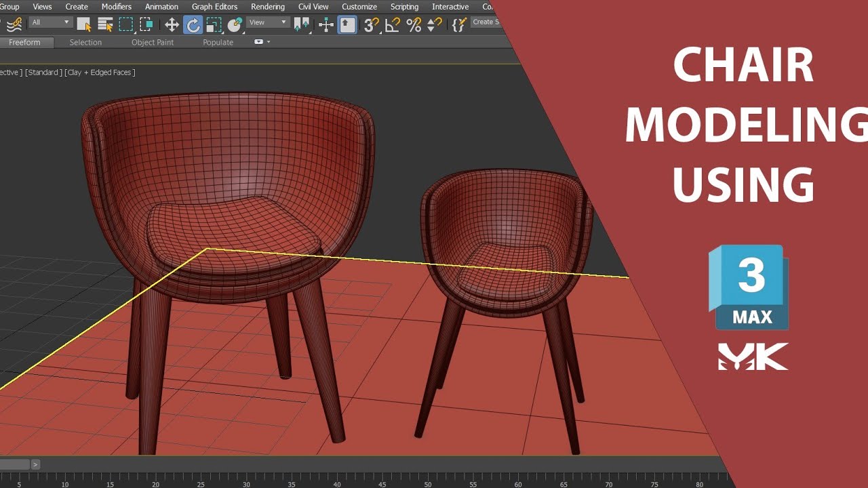868x488 pixels.
Task: Activate the Select and Rotate tool
Action: pos(193,25)
